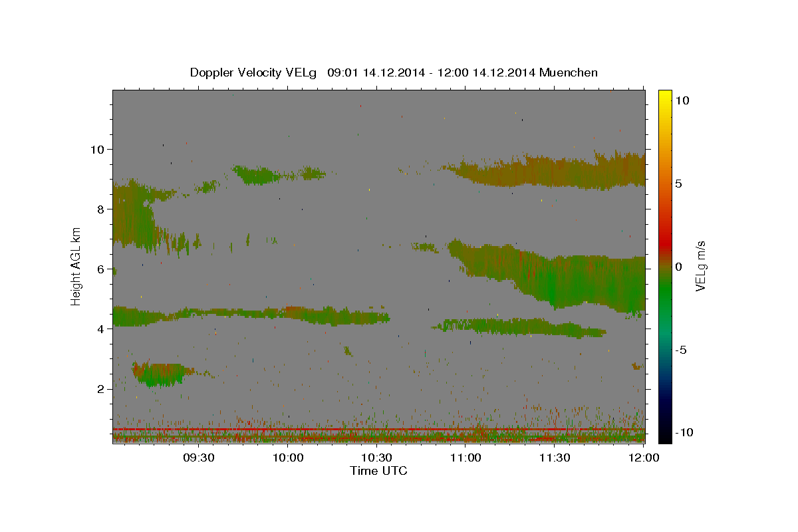Click the 11:30 time tick label

pyautogui.click(x=555, y=458)
